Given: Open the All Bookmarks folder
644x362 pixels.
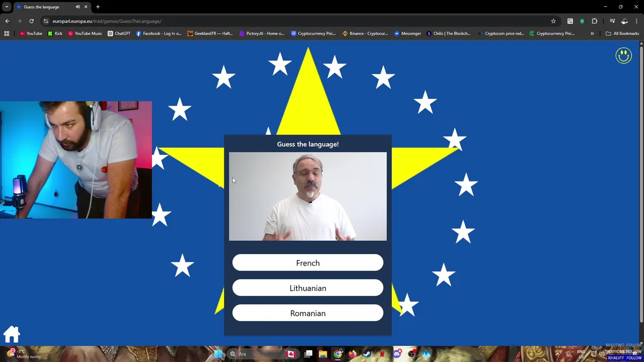Looking at the screenshot, I should (x=622, y=33).
